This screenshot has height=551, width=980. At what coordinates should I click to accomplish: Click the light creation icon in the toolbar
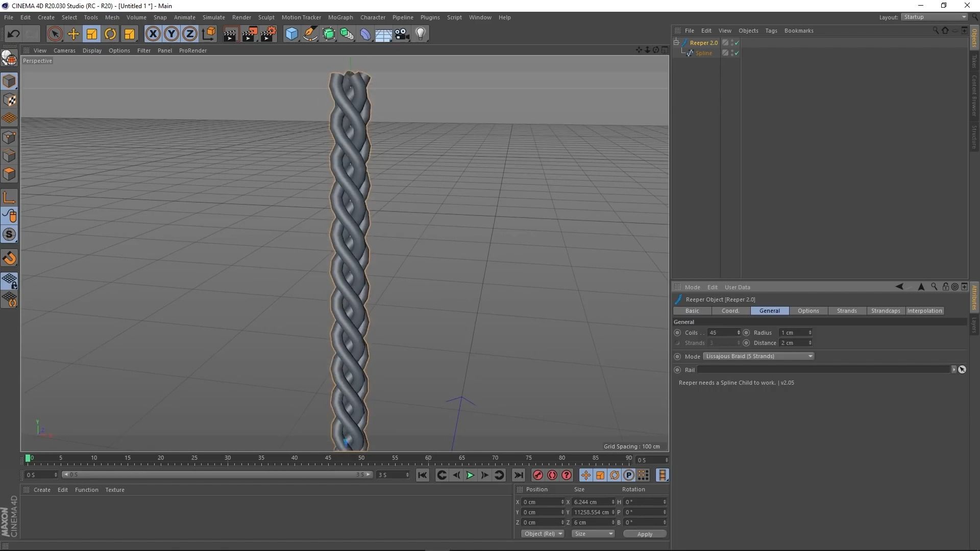[421, 34]
